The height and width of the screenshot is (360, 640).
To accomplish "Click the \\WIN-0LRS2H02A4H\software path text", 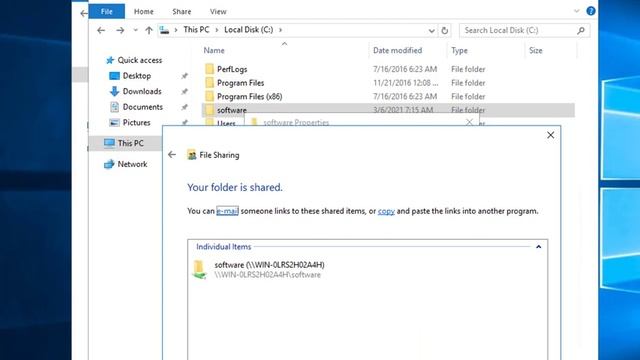I will [x=267, y=275].
